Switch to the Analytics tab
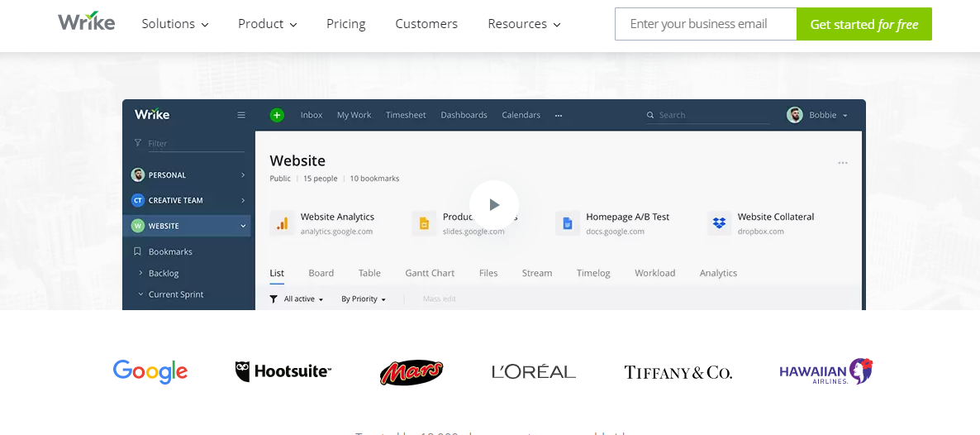 718,274
